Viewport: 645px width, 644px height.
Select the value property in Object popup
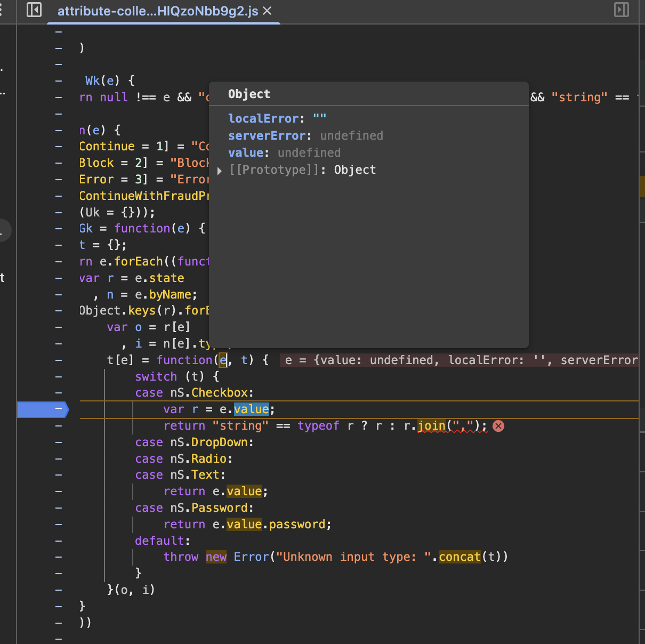click(245, 152)
